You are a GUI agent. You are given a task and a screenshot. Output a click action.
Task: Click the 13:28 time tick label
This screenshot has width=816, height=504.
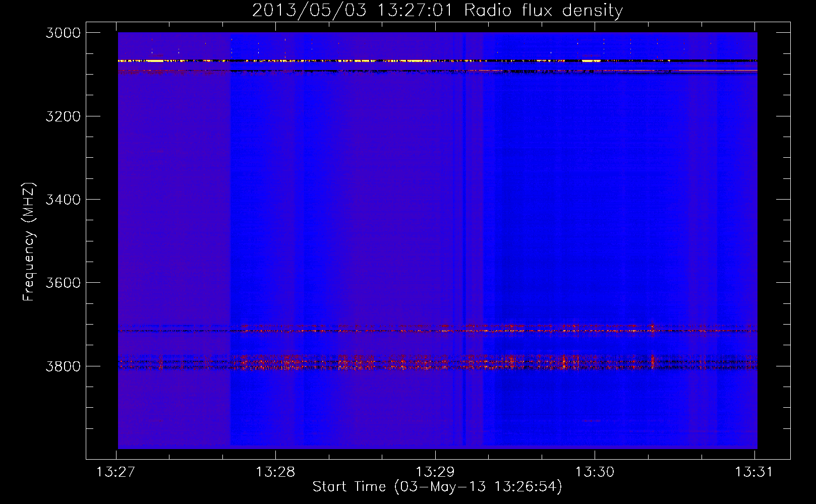pos(275,472)
